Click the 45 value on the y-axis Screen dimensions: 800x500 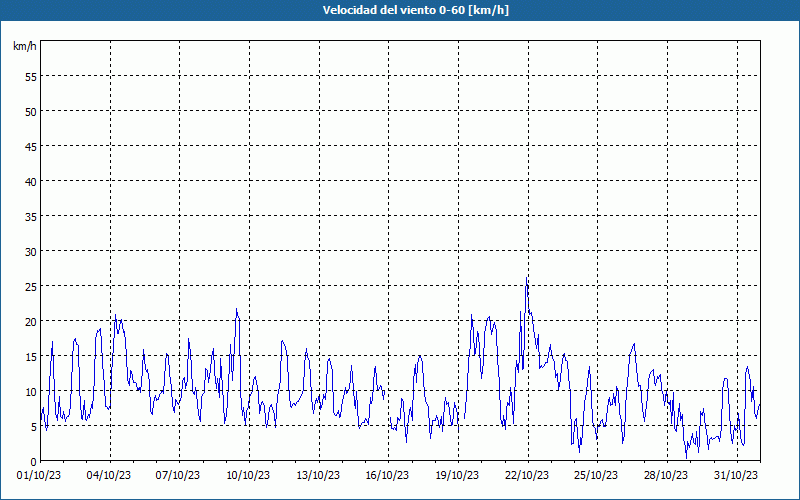point(31,146)
